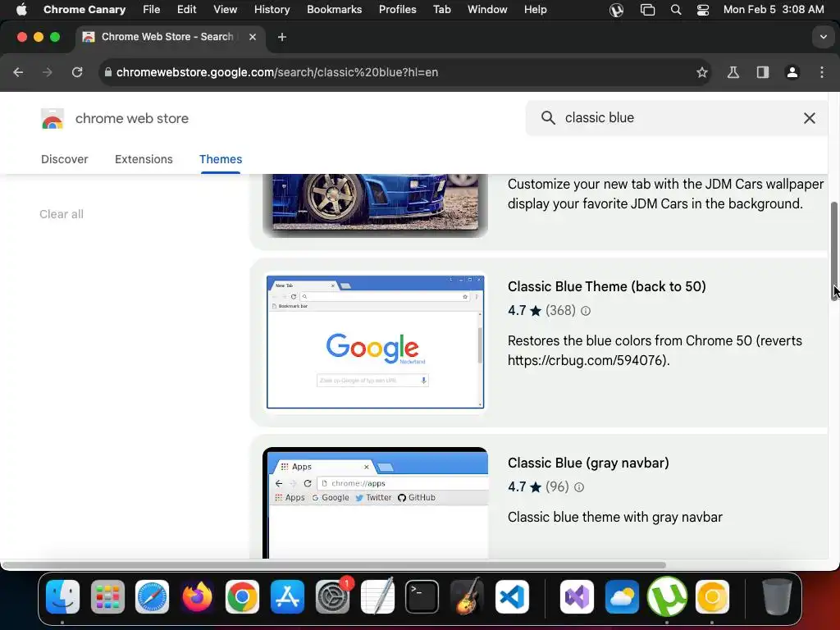Open Spotlight search in menu bar
The image size is (840, 630).
point(676,10)
